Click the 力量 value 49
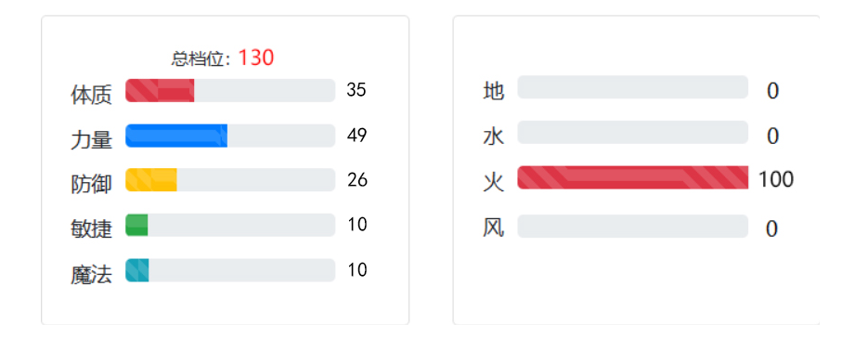Viewport: 868px width, 338px height. (356, 135)
